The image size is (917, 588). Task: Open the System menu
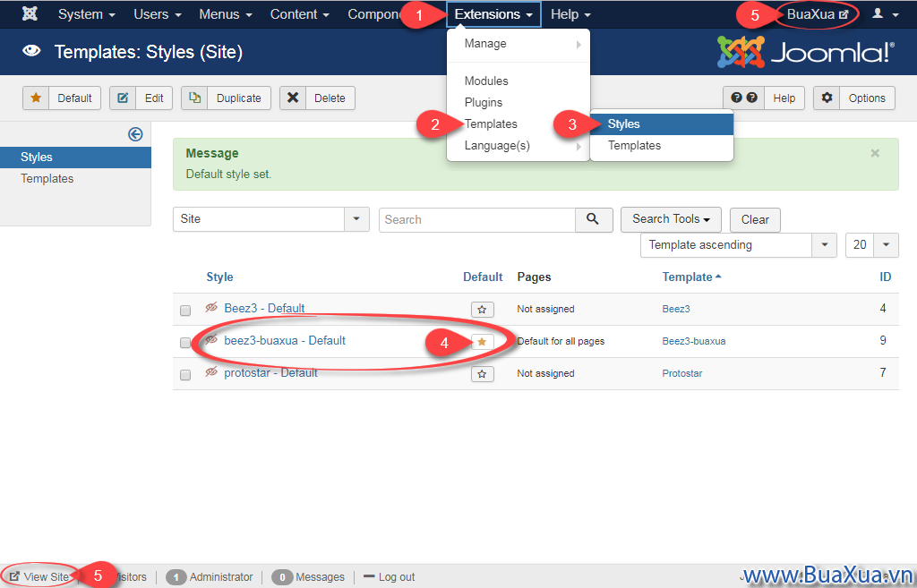[87, 14]
